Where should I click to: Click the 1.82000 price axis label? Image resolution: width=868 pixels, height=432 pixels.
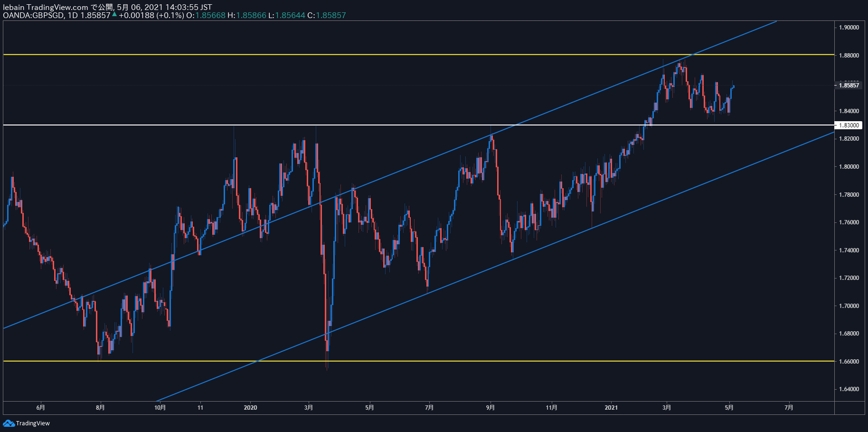(849, 139)
